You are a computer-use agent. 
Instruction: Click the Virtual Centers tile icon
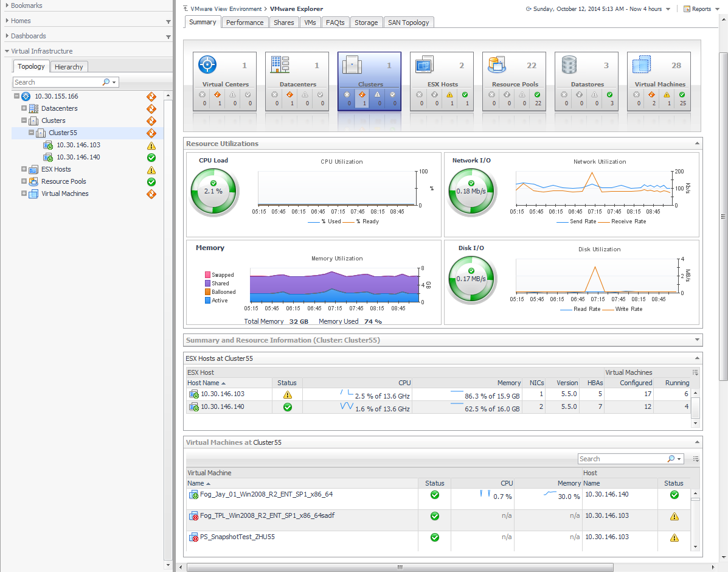tap(208, 65)
